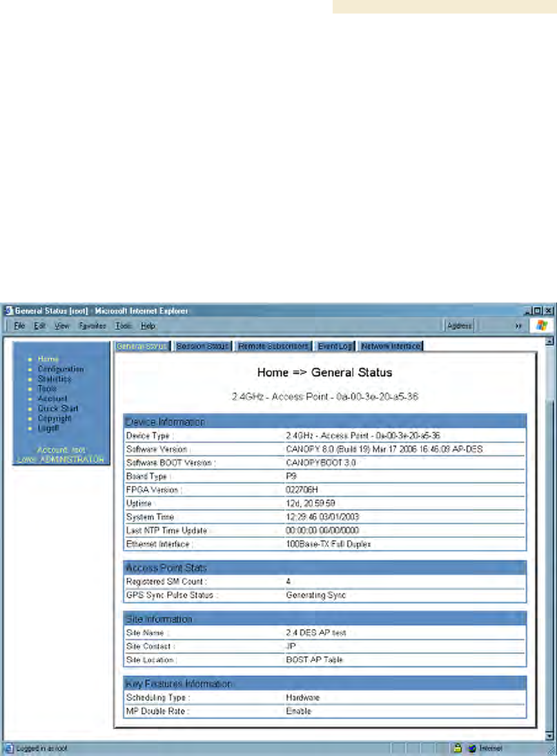
Task: Click the Home => General Status heading
Action: click(x=325, y=372)
